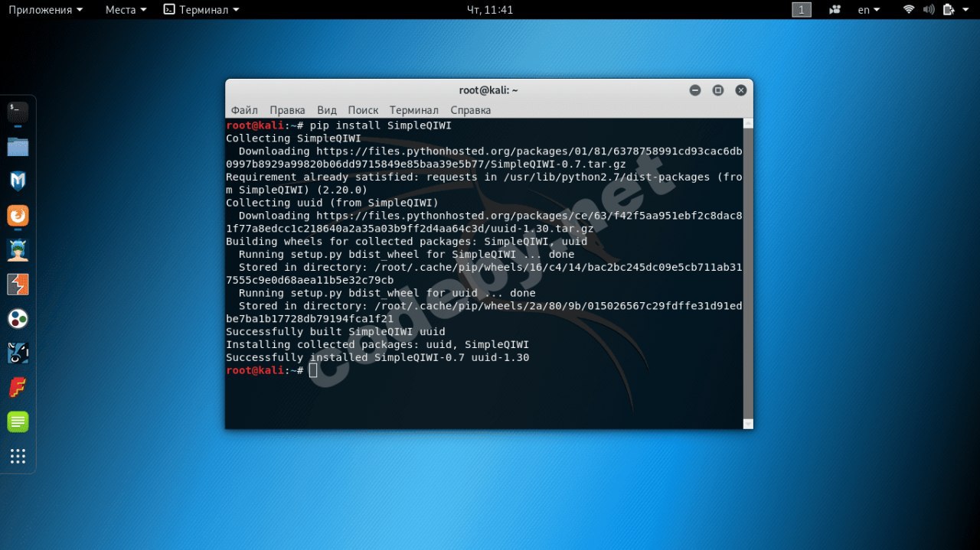Launch Burp Suite from the dock
Image resolution: width=980 pixels, height=550 pixels.
(x=18, y=285)
